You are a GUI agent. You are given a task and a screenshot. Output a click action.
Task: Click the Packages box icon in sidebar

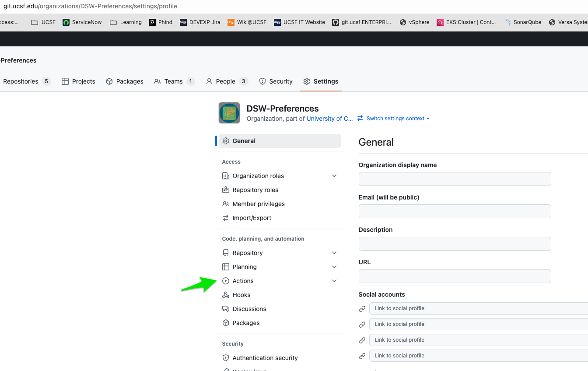[225, 323]
